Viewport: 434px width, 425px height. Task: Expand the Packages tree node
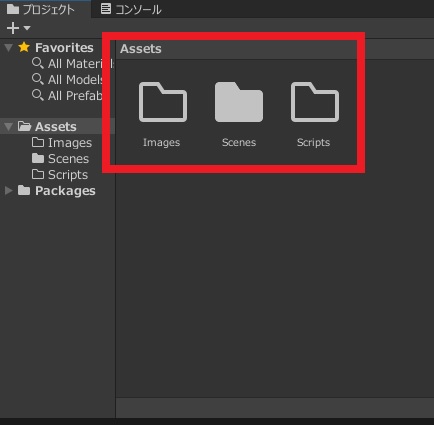click(x=9, y=191)
